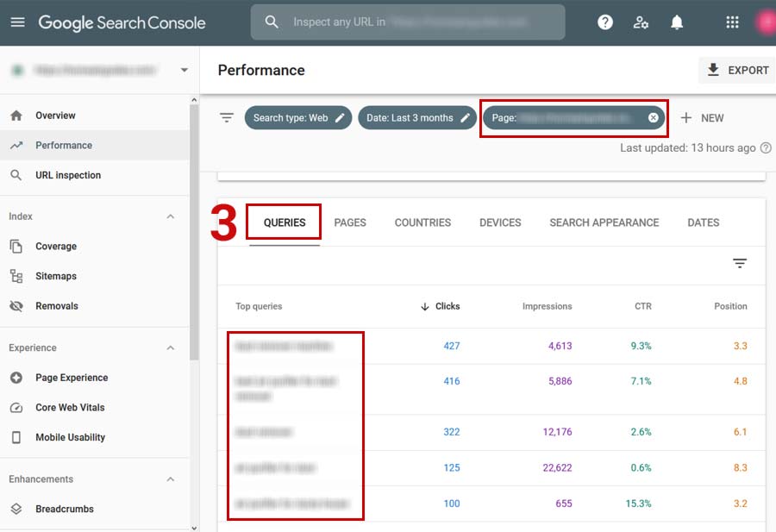Switch to the COUNTRIES tab
776x532 pixels.
422,222
